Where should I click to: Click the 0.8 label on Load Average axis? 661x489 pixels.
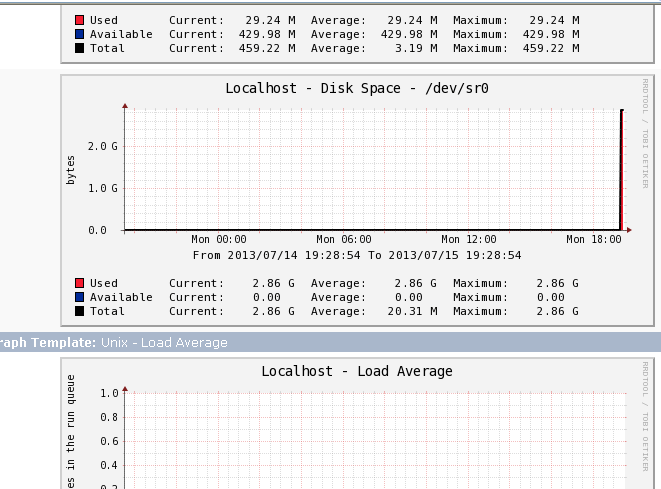(109, 417)
